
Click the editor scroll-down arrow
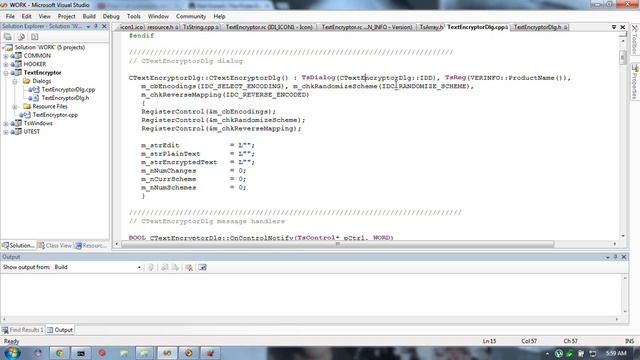click(x=622, y=236)
